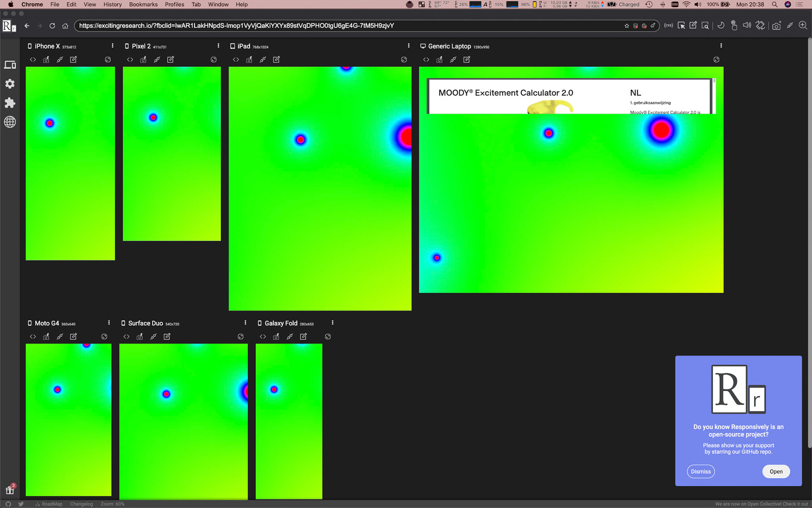The width and height of the screenshot is (812, 508).
Task: Enter focus mode for iPhone X
Action: point(108,60)
